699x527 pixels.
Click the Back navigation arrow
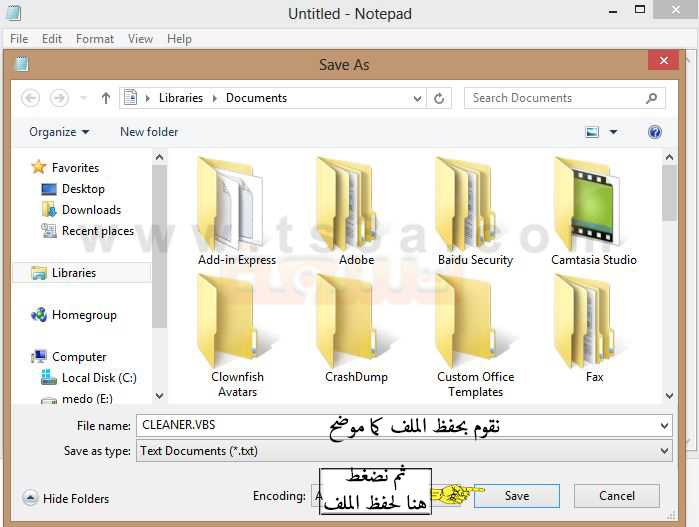(x=31, y=98)
